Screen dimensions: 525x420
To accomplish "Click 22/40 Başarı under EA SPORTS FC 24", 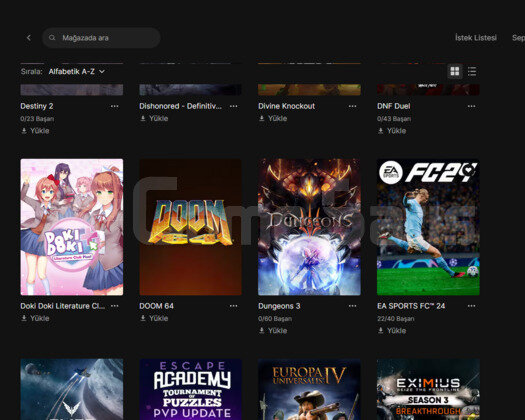I will tap(396, 319).
